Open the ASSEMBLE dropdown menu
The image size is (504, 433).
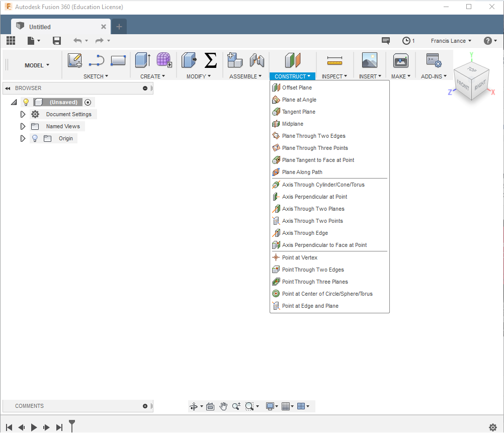[x=245, y=76]
